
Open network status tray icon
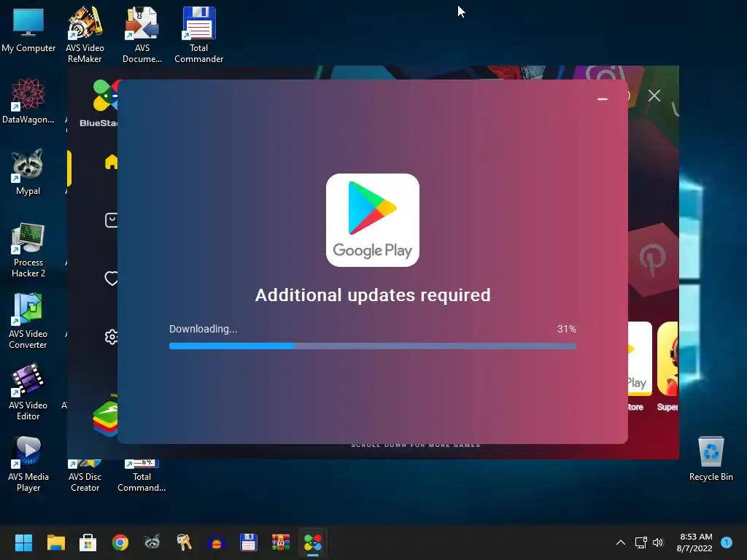click(x=640, y=542)
